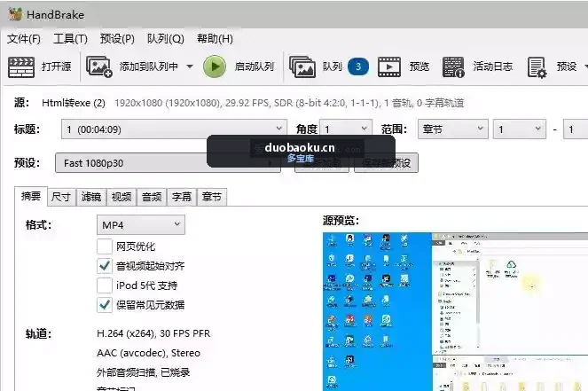Click the queue count badge showing 3
The width and height of the screenshot is (588, 391).
358,66
